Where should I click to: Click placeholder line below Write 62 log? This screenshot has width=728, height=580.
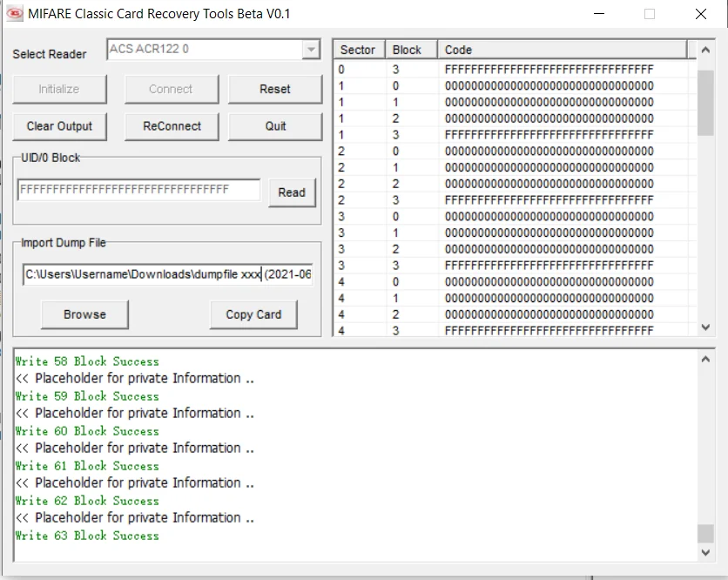[x=135, y=518]
